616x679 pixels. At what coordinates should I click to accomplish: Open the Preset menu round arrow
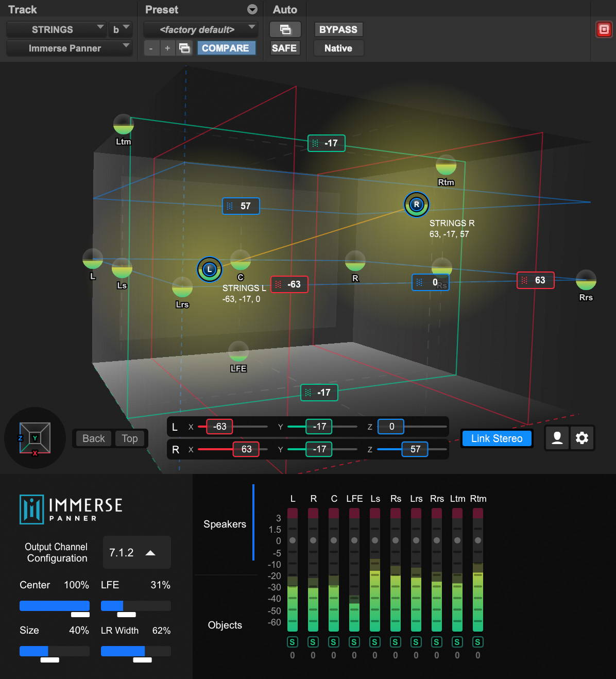[252, 9]
